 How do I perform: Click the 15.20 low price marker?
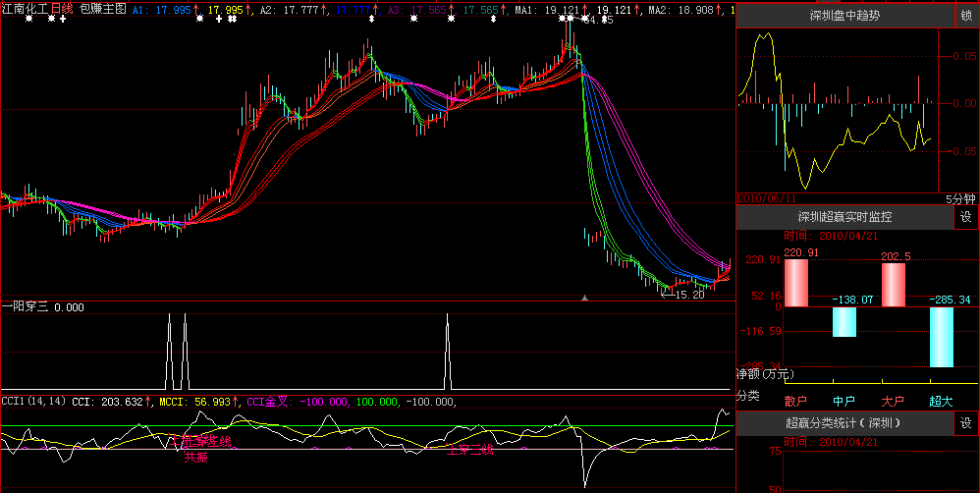click(x=688, y=294)
